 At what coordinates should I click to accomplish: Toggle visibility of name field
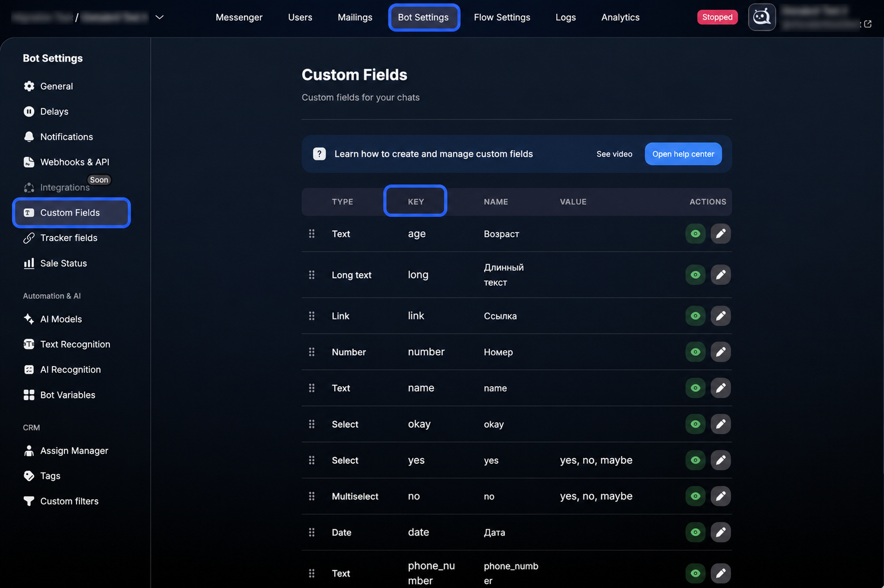(695, 388)
